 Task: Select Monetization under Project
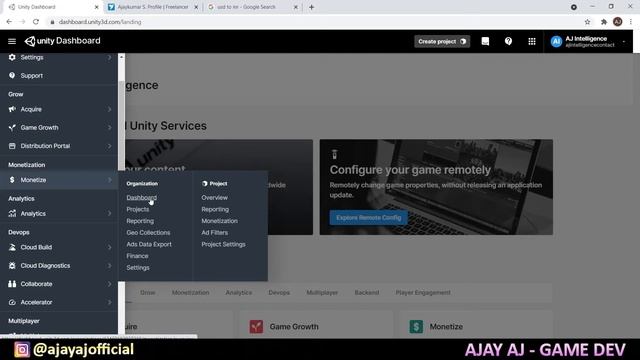pyautogui.click(x=219, y=221)
